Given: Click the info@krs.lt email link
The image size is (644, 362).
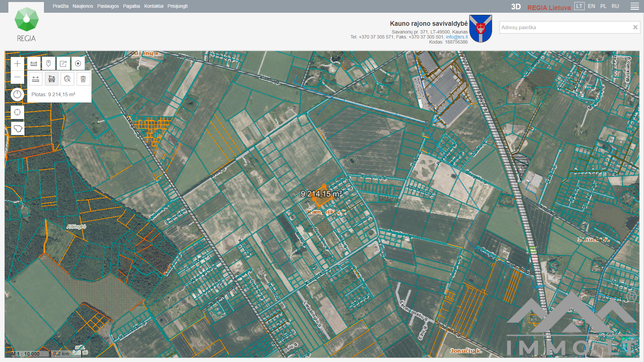Looking at the screenshot, I should 457,37.
